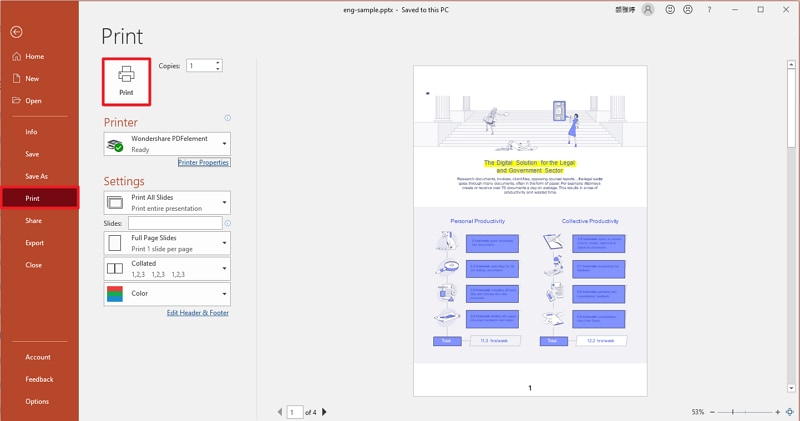Click the Print button with printer icon
Viewport: 800px width, 421px height.
click(126, 79)
